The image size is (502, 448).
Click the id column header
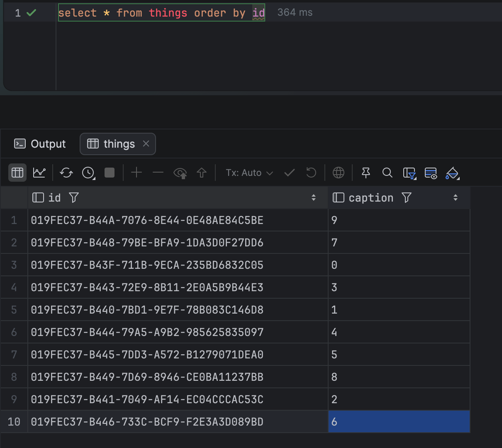(x=178, y=197)
